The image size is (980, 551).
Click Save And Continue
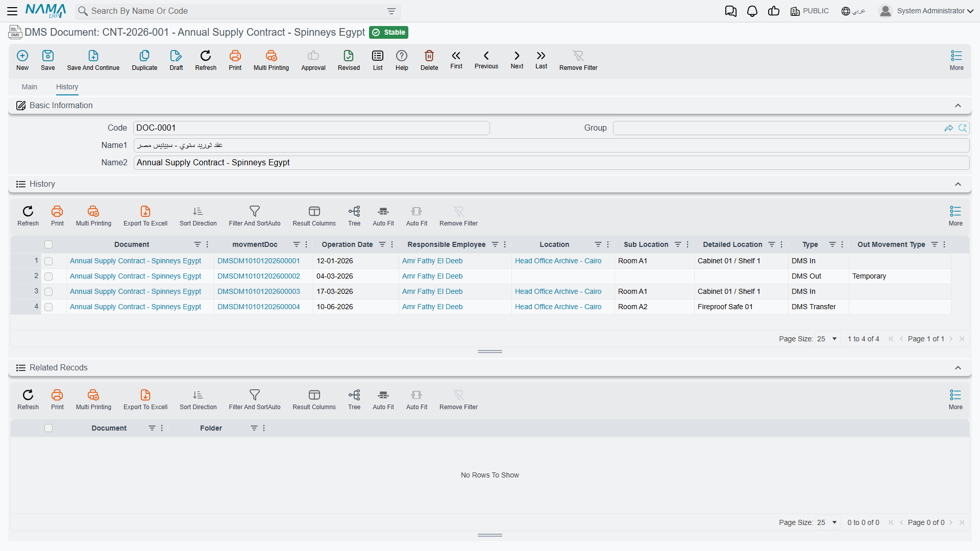(93, 60)
